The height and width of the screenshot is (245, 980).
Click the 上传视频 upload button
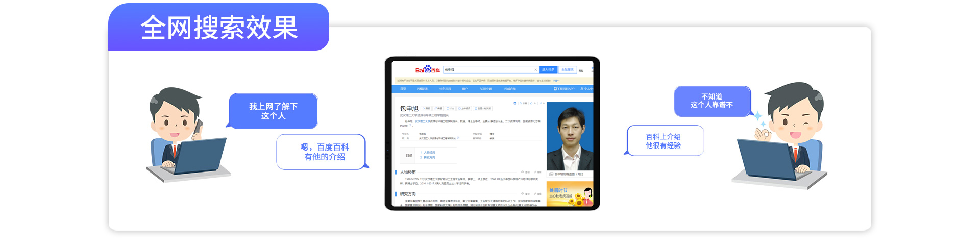point(464,108)
